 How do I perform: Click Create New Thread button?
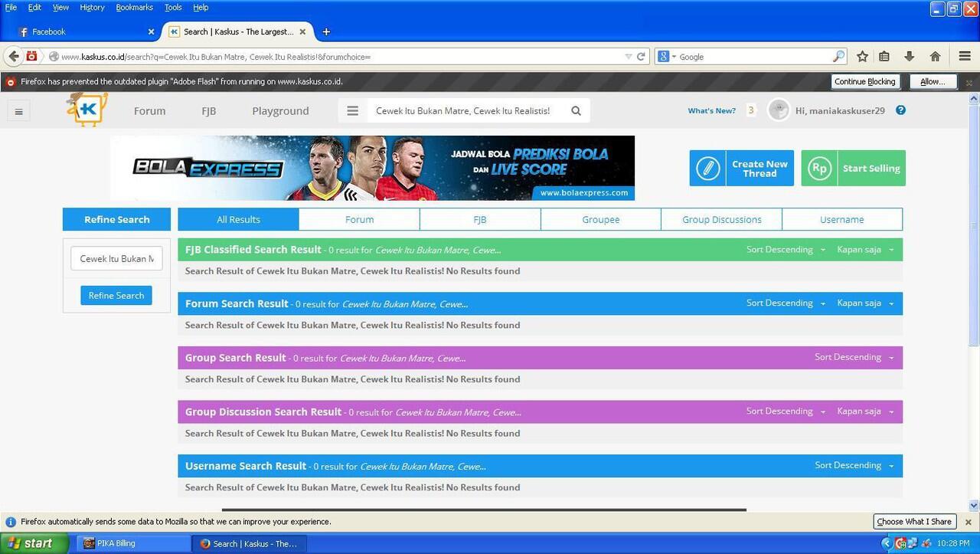click(x=741, y=168)
